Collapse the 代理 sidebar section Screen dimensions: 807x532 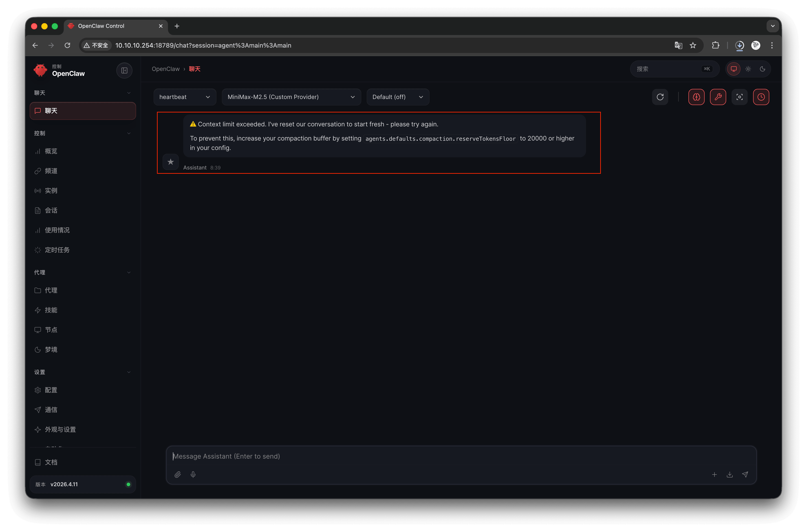pyautogui.click(x=82, y=273)
